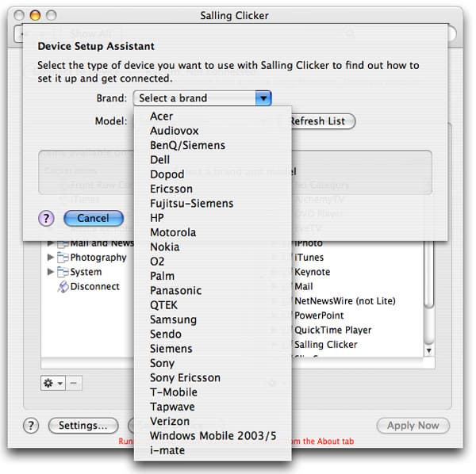Select Salling Clicker in the list
Screen dimensions: 476x474
click(x=326, y=345)
